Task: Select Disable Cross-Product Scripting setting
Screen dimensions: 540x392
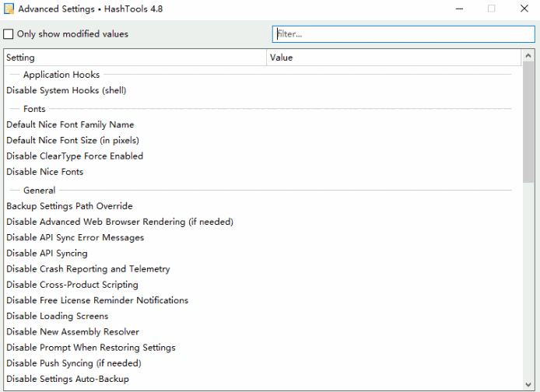Action: coord(72,285)
